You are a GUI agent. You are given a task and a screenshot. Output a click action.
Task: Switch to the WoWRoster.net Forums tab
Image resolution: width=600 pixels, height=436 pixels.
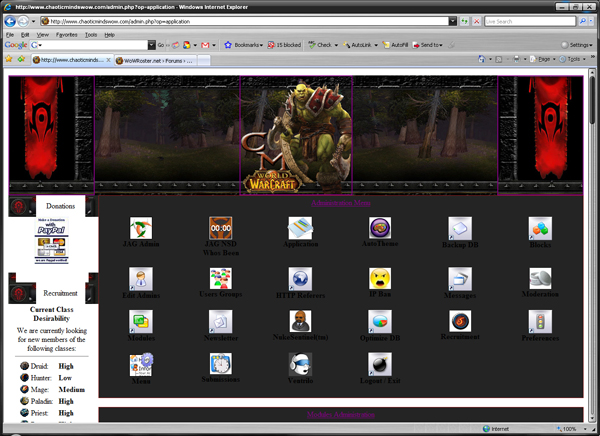pyautogui.click(x=155, y=60)
